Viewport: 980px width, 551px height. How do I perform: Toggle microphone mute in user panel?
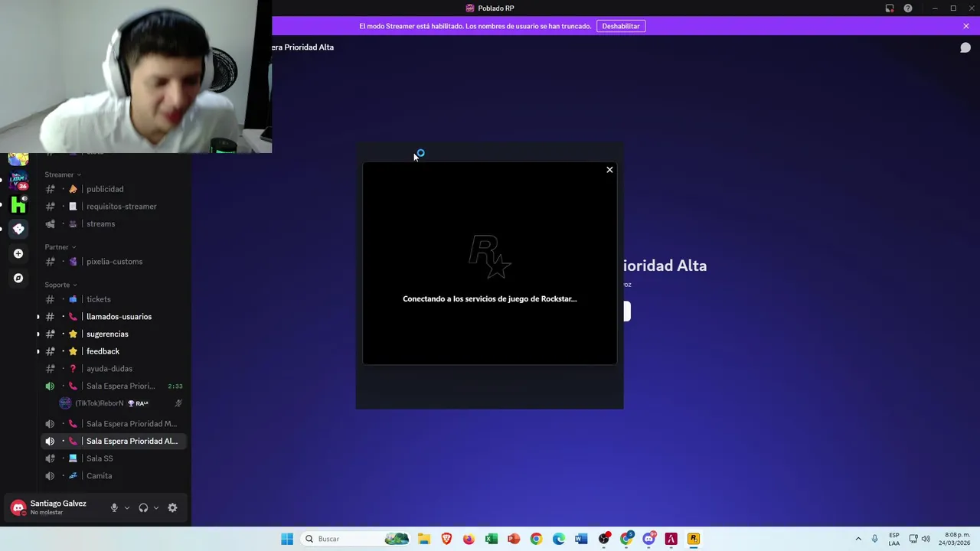coord(114,507)
